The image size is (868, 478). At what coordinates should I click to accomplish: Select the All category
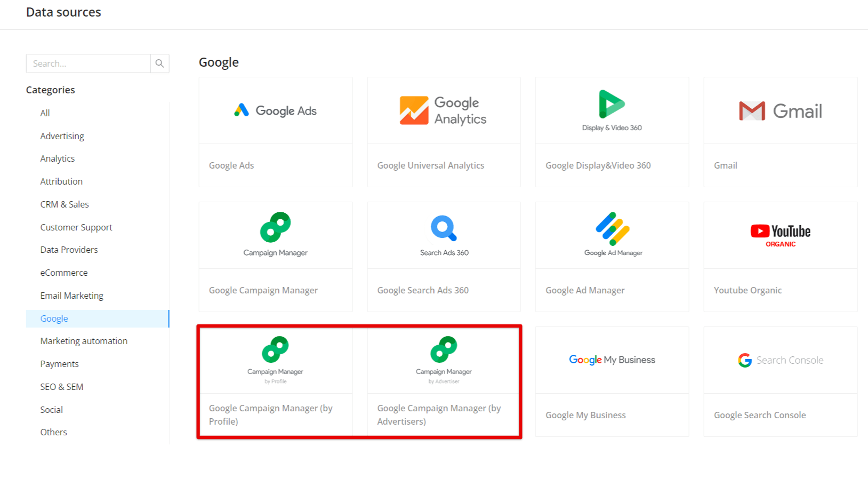(45, 113)
